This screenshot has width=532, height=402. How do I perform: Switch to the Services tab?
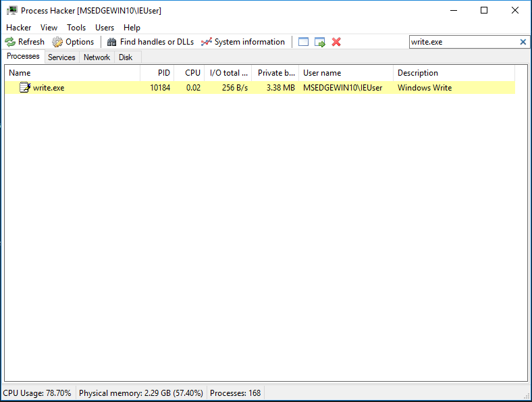[61, 57]
